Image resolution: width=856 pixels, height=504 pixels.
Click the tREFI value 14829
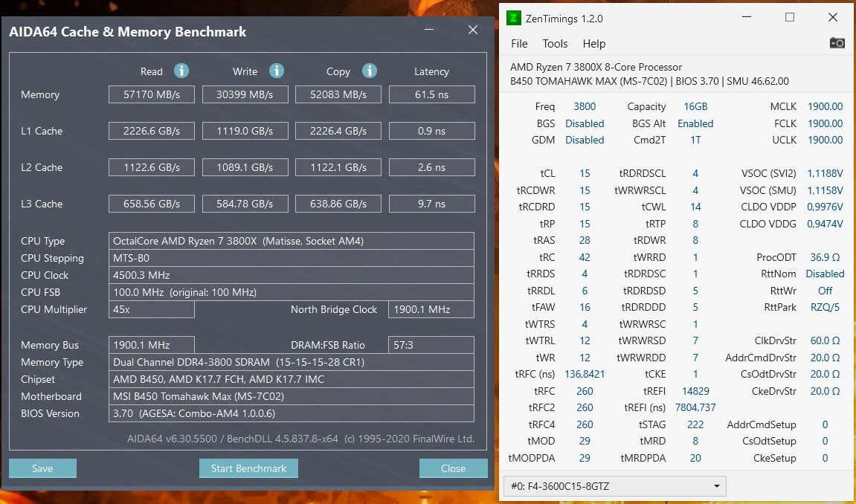coord(695,391)
